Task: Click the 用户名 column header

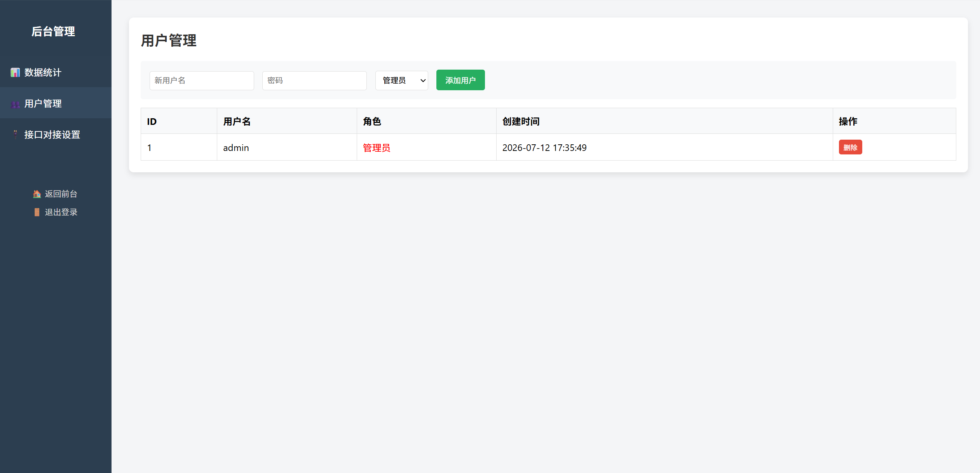Action: pos(287,121)
